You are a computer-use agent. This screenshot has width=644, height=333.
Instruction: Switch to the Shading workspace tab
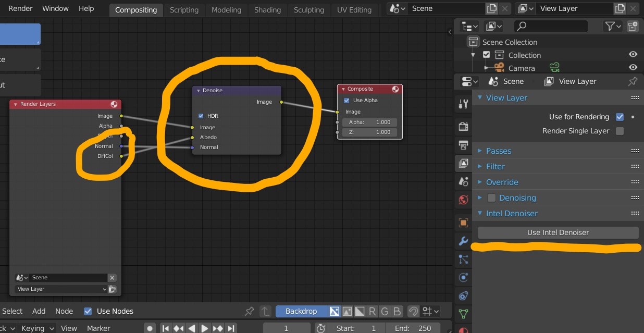(x=267, y=10)
